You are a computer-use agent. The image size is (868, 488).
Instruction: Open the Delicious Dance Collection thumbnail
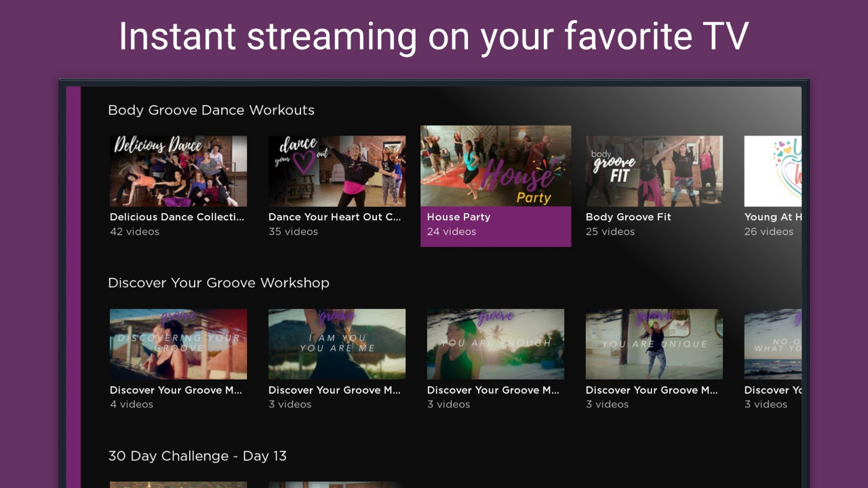pos(178,171)
